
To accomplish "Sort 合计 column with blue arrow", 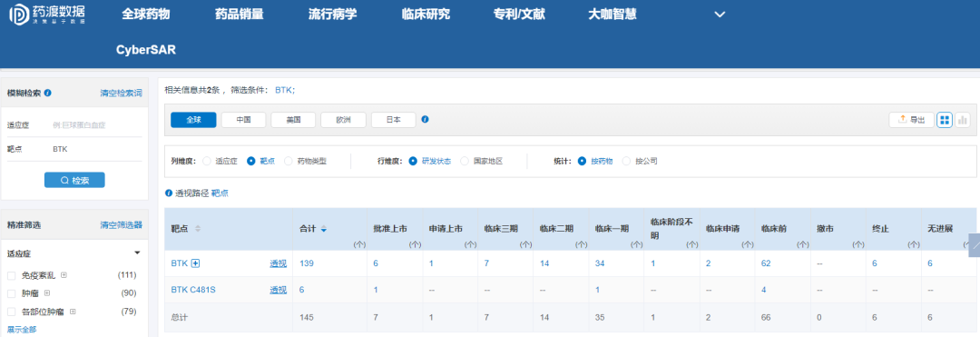I will click(324, 230).
